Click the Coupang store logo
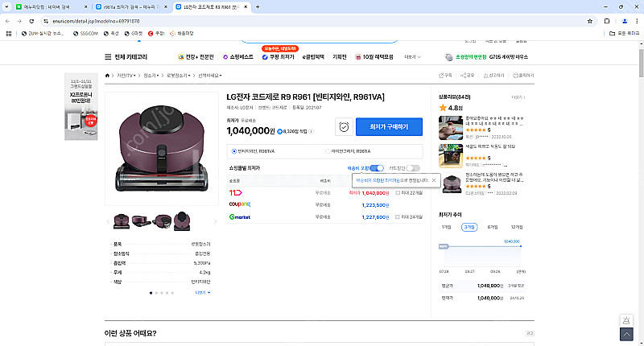 click(x=240, y=204)
